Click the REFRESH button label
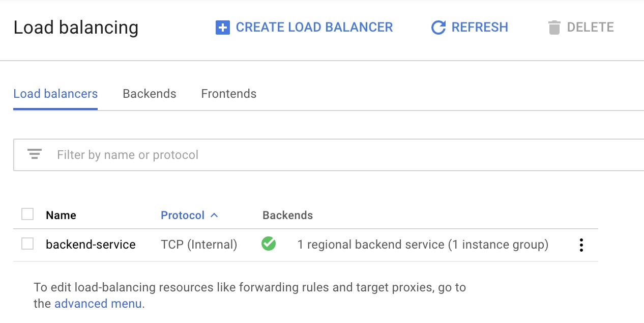Screen dimensions: 644x323 click(480, 27)
